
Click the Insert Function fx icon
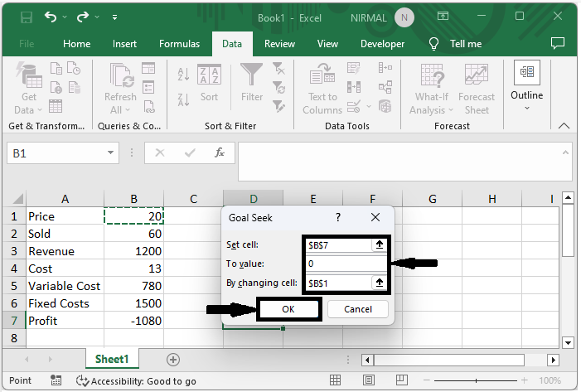(x=220, y=152)
